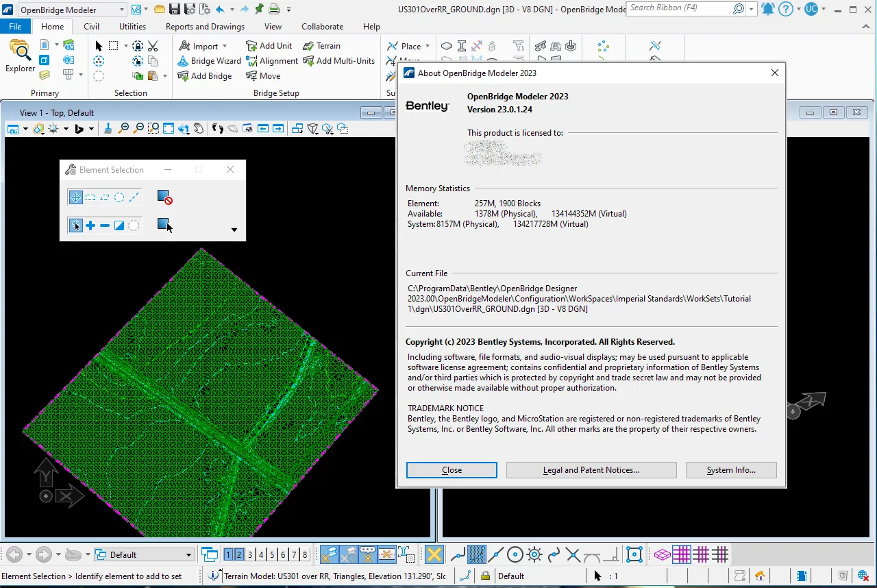Click the UC user account badge

811,10
